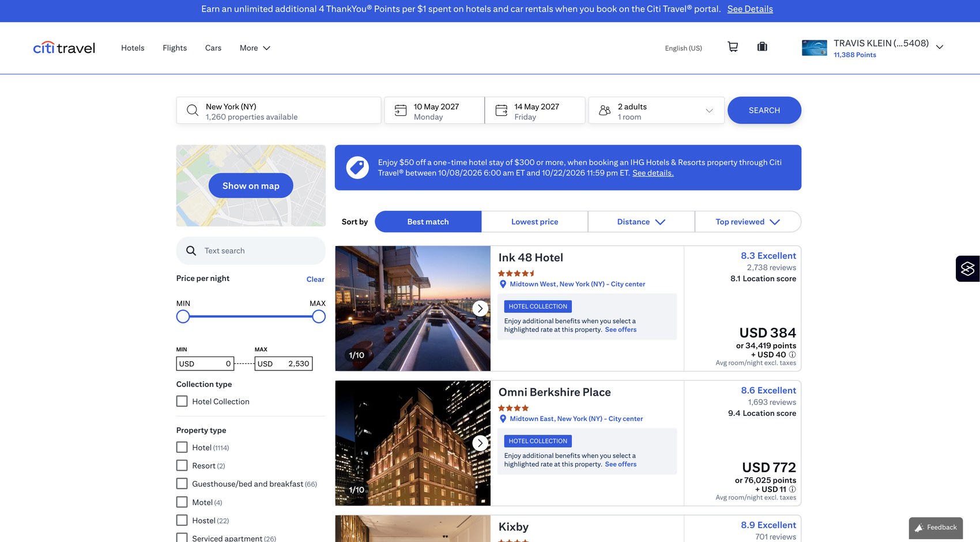
Task: Click the check-in calendar icon
Action: click(400, 110)
